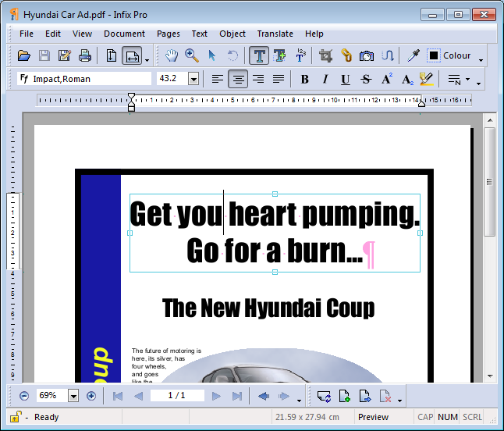Toggle Underline formatting
This screenshot has width=504, height=431.
(345, 79)
